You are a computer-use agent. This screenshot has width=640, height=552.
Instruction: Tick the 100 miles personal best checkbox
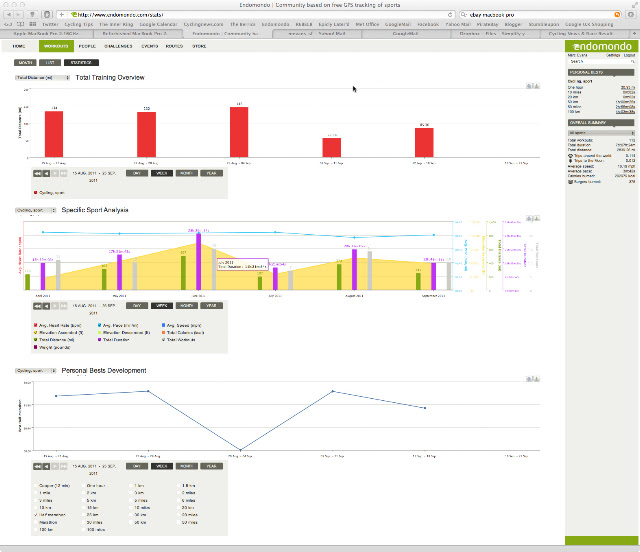(84, 530)
